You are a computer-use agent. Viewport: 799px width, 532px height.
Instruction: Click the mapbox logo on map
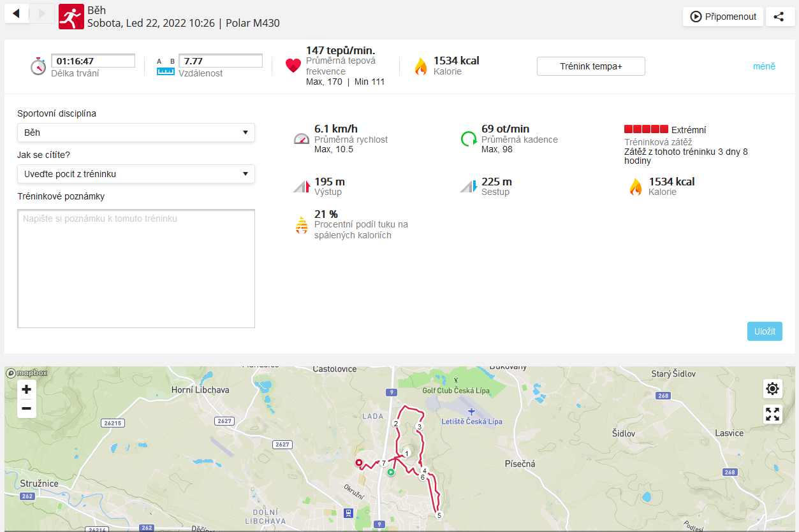[27, 373]
